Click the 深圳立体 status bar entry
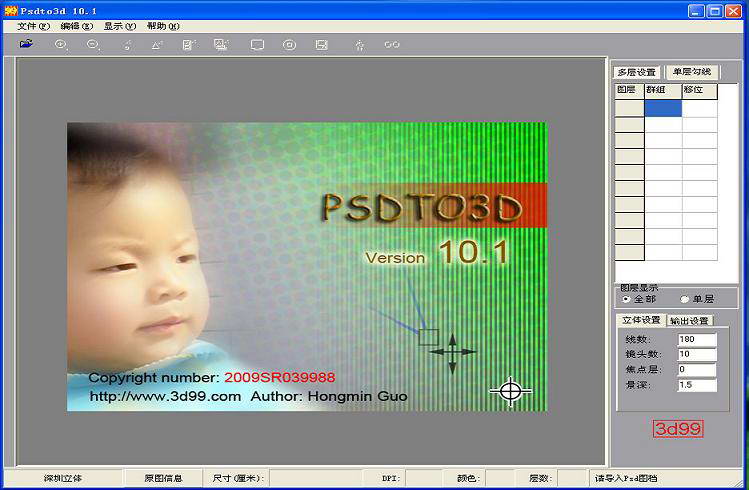 click(x=63, y=478)
